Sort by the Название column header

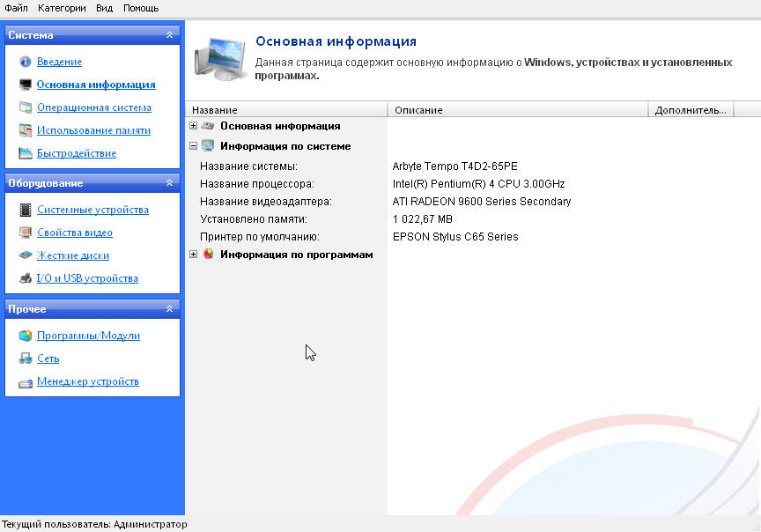tap(286, 110)
